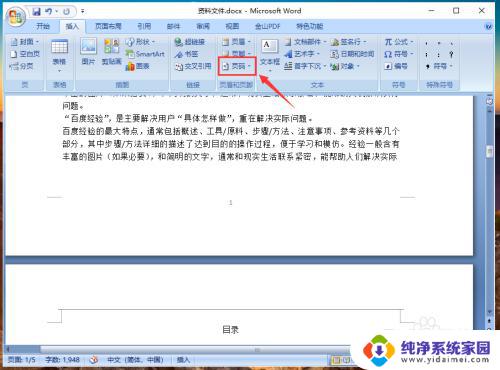
Task: Click the 目录 heading on page two
Action: pyautogui.click(x=230, y=330)
